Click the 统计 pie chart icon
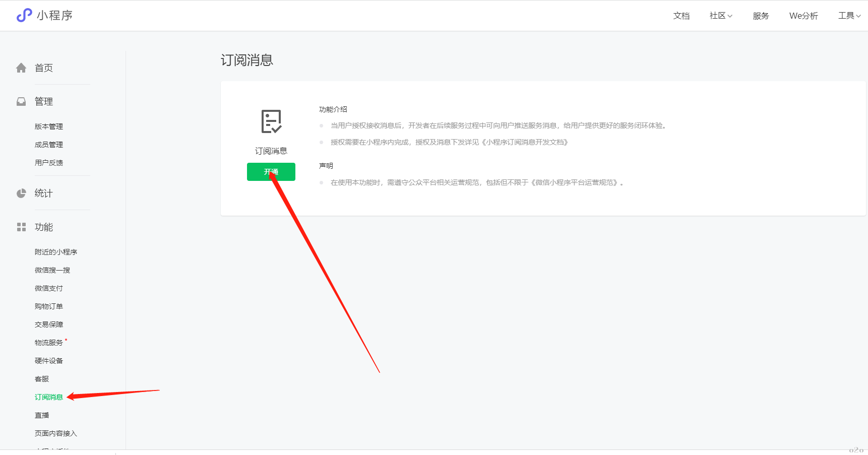Image resolution: width=868 pixels, height=455 pixels. (21, 193)
